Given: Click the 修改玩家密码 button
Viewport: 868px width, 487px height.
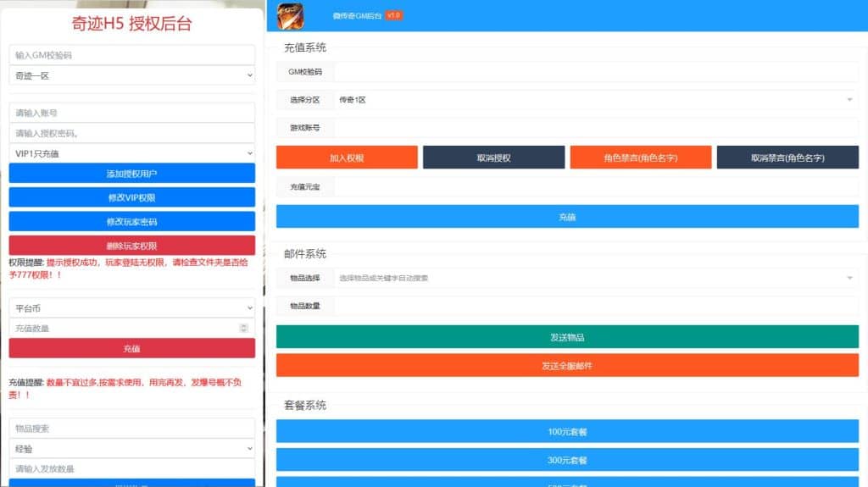Looking at the screenshot, I should [131, 222].
